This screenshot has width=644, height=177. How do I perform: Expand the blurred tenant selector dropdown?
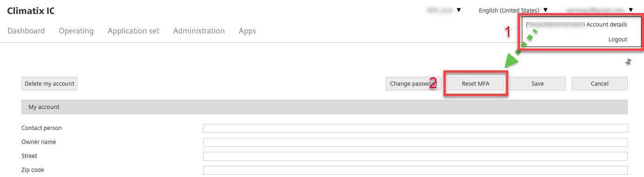pyautogui.click(x=459, y=10)
